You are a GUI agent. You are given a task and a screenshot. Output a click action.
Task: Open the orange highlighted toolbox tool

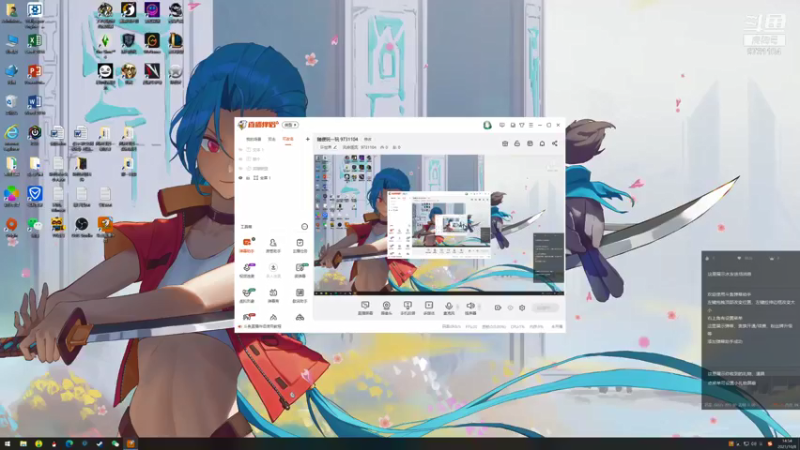coord(247,245)
